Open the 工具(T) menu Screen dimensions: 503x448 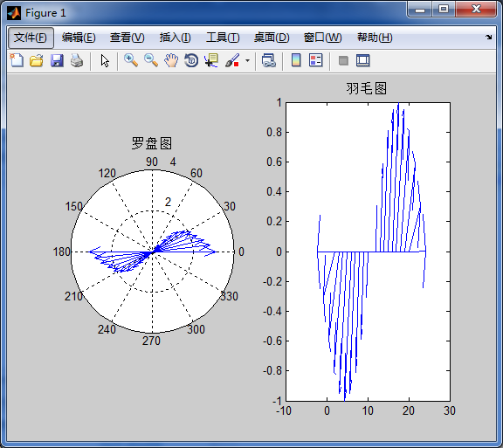pyautogui.click(x=223, y=38)
